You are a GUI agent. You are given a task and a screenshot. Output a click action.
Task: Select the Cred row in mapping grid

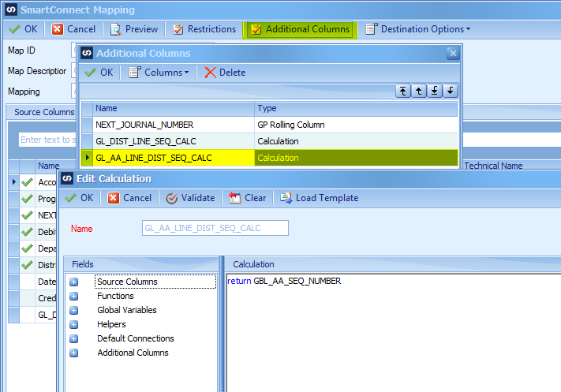click(x=32, y=298)
